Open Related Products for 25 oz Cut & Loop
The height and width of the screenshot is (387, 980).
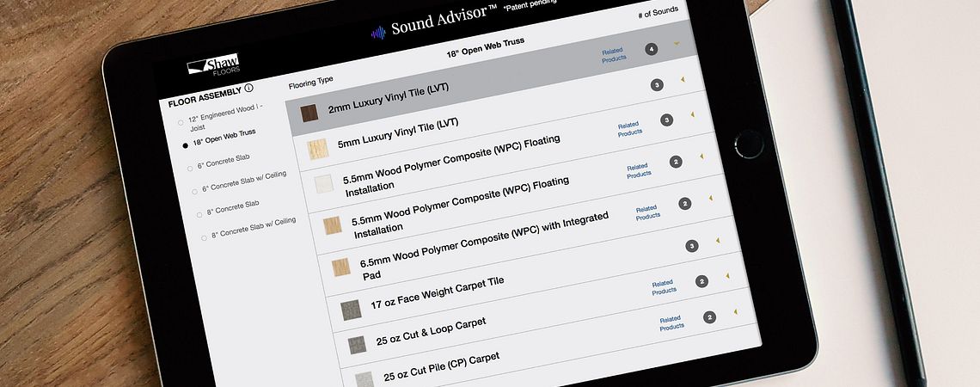[665, 287]
